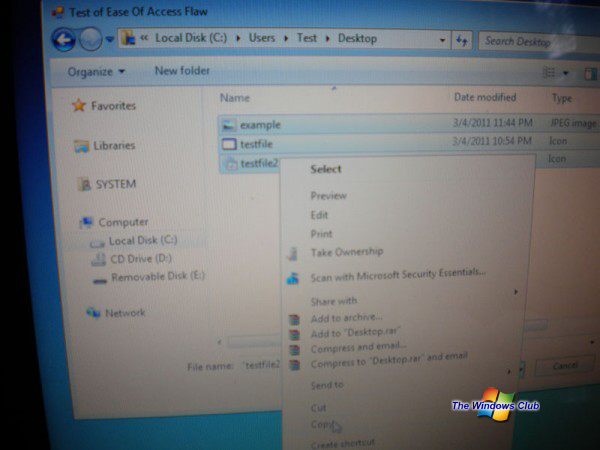Image resolution: width=600 pixels, height=450 pixels.
Task: Choose Preview in the context menu
Action: coord(328,196)
